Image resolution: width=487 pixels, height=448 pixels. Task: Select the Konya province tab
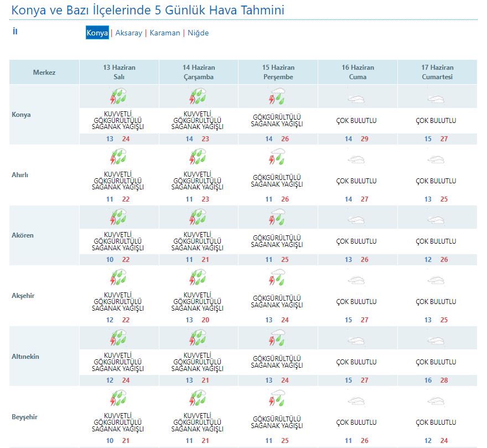tap(97, 33)
